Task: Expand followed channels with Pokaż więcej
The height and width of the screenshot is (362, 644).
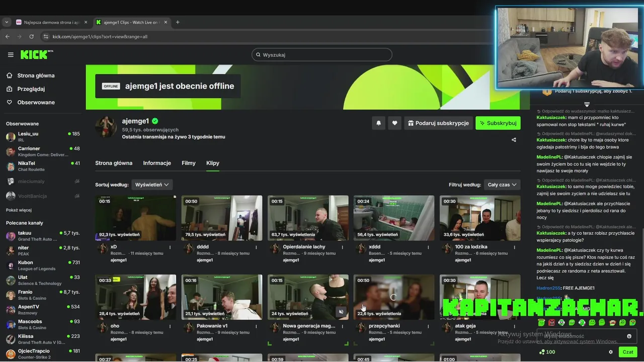Action: (x=19, y=210)
